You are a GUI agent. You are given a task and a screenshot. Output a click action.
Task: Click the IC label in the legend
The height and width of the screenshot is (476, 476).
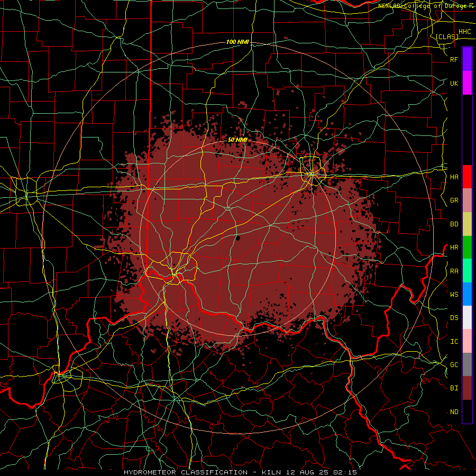click(x=454, y=342)
